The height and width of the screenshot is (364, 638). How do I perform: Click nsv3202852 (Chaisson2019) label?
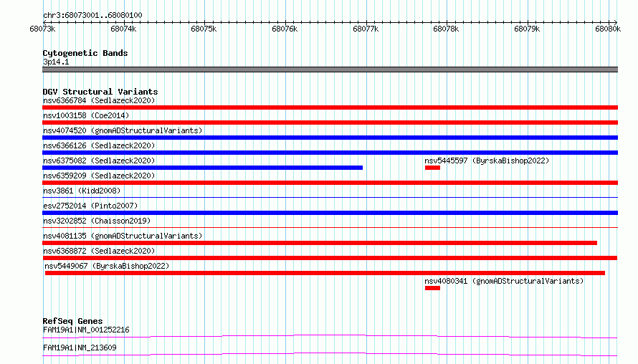[97, 221]
